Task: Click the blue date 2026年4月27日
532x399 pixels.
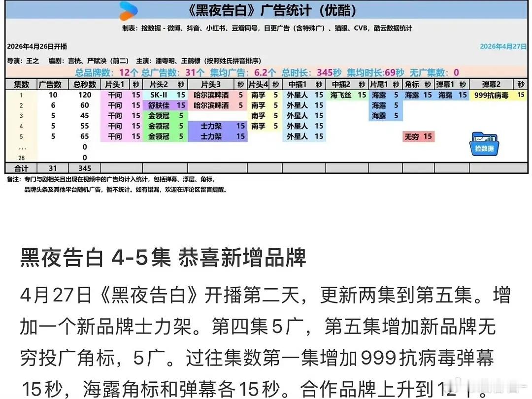Action: (503, 46)
